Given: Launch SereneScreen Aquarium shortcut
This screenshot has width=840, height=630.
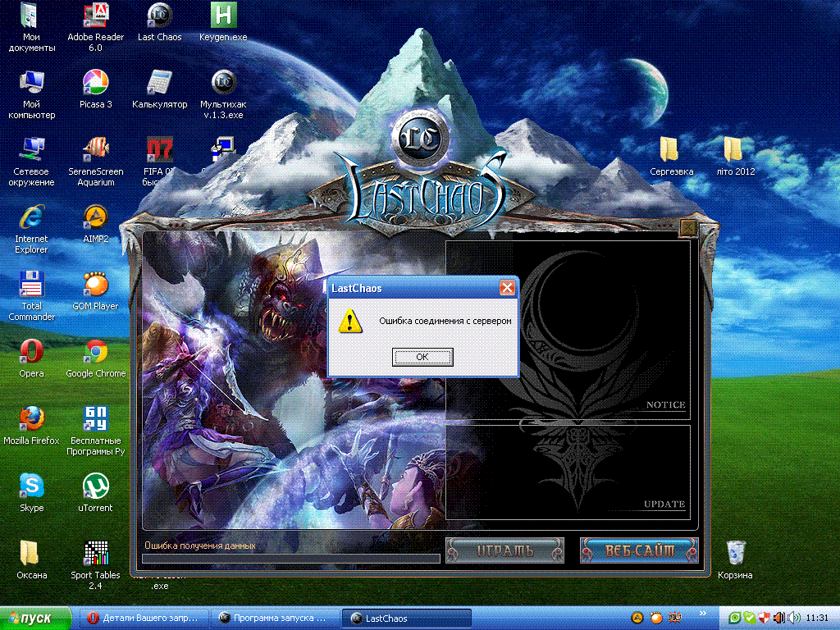Looking at the screenshot, I should [x=95, y=162].
